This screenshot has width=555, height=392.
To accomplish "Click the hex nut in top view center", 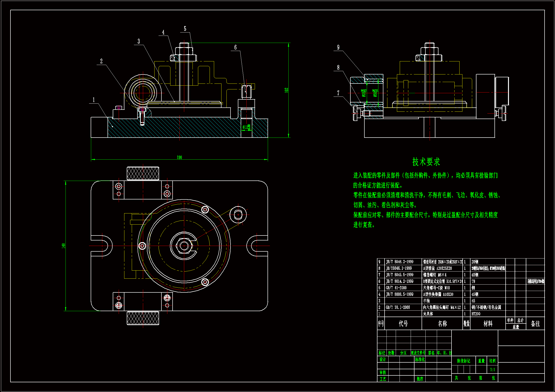I will pos(184,246).
